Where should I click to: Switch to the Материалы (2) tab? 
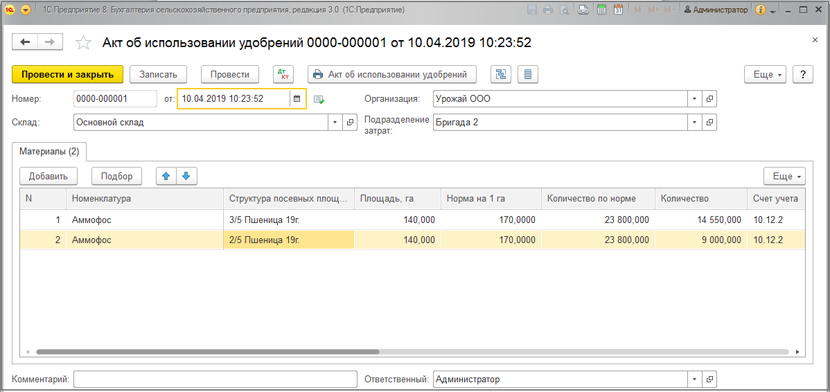coord(49,151)
